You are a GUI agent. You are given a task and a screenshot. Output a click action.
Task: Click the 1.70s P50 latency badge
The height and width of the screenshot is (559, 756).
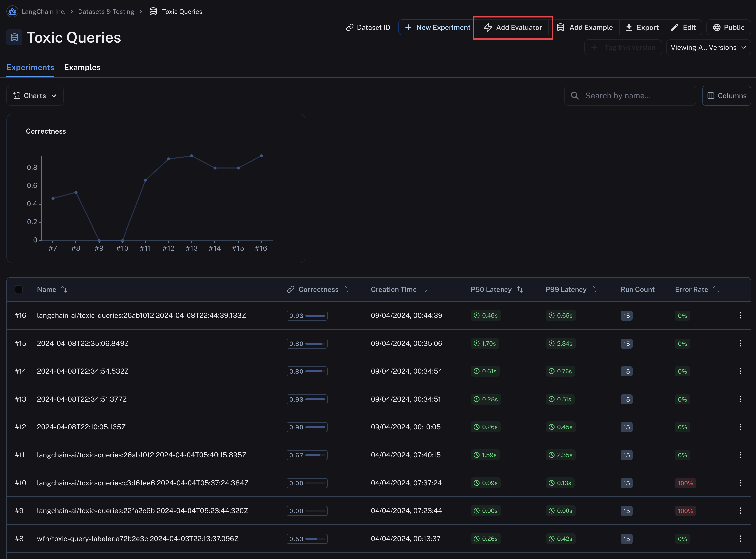485,344
